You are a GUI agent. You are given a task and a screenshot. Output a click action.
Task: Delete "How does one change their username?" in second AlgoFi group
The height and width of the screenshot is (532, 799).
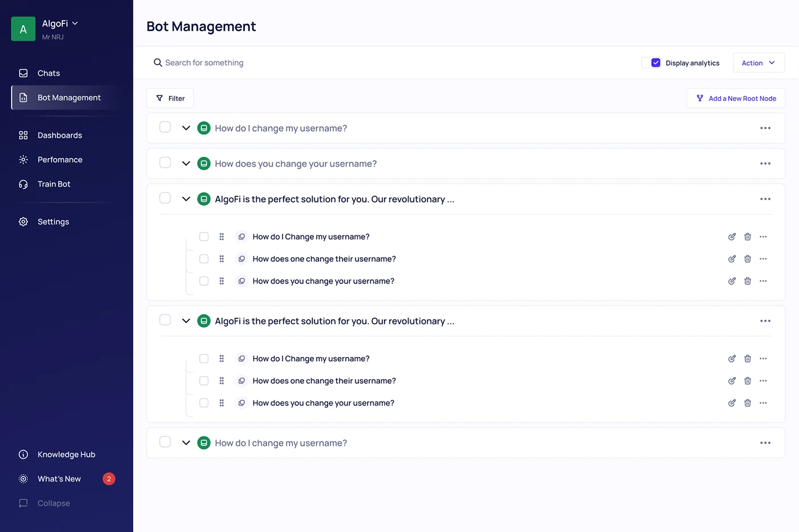(x=748, y=381)
